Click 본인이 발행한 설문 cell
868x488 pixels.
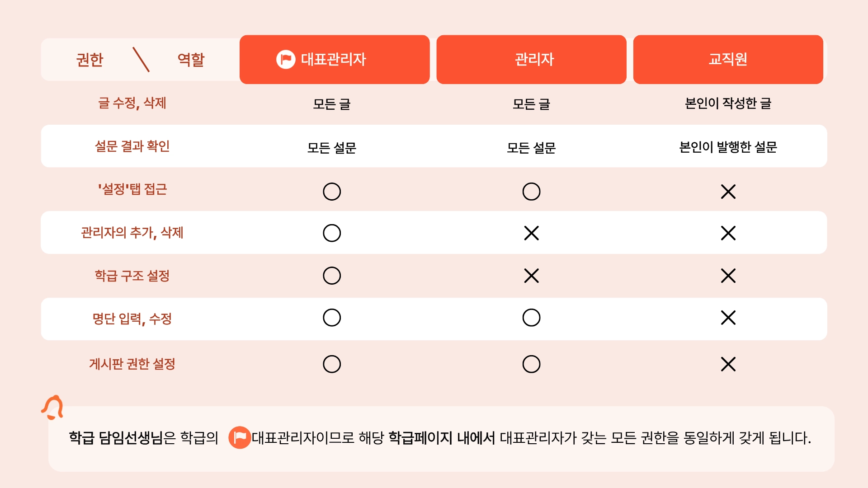click(728, 147)
